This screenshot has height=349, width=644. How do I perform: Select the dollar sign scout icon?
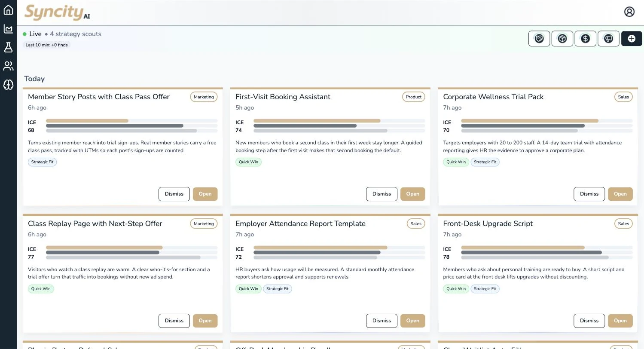tap(586, 39)
